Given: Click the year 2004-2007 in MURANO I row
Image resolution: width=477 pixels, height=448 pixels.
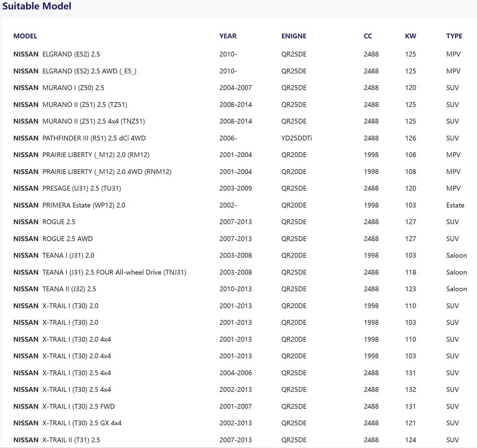Looking at the screenshot, I should click(236, 88).
